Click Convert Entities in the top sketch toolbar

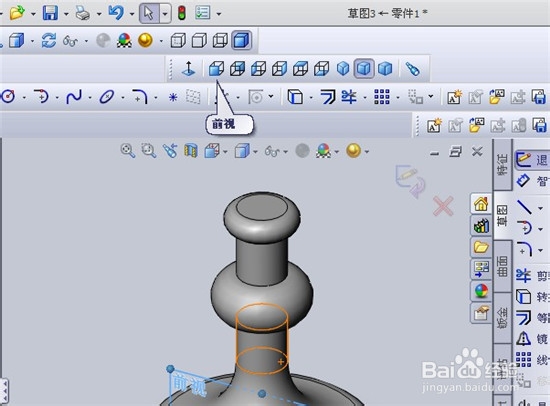click(295, 96)
